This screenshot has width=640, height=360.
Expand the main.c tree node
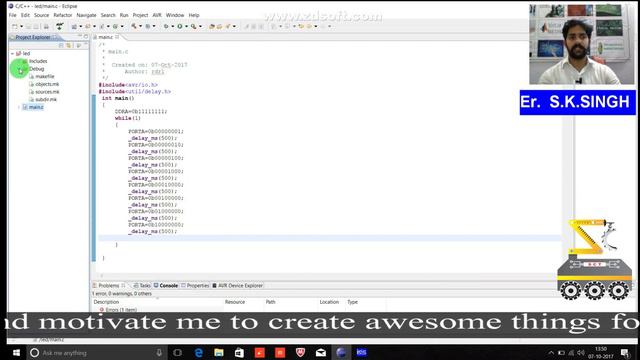pos(19,107)
